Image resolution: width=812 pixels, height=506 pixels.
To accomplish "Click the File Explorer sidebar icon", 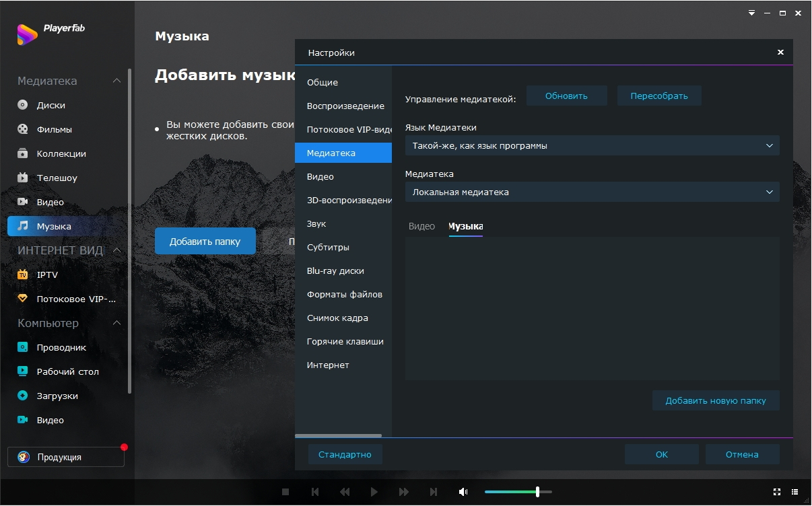I will (x=23, y=347).
